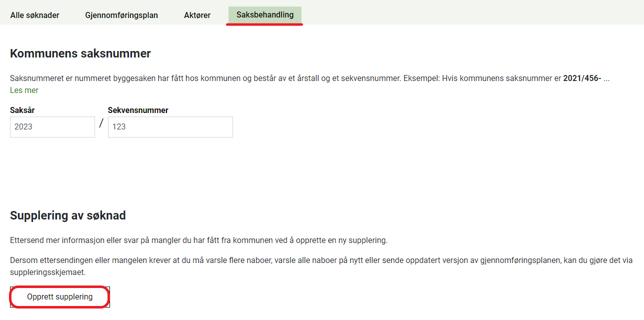Image resolution: width=644 pixels, height=320 pixels.
Task: Click the Supplering av søknad heading
Action: pos(68,215)
